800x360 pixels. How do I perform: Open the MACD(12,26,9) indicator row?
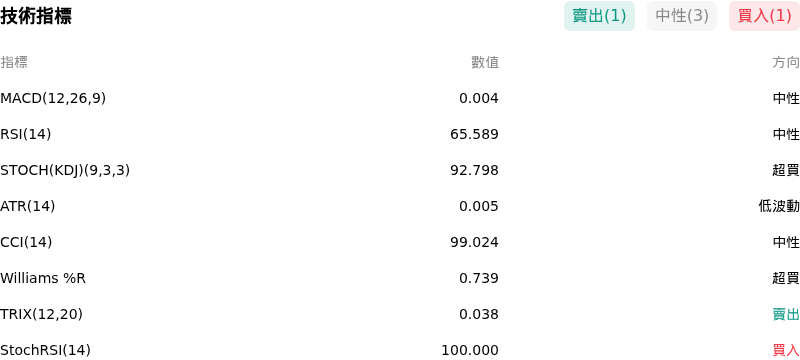coord(400,98)
